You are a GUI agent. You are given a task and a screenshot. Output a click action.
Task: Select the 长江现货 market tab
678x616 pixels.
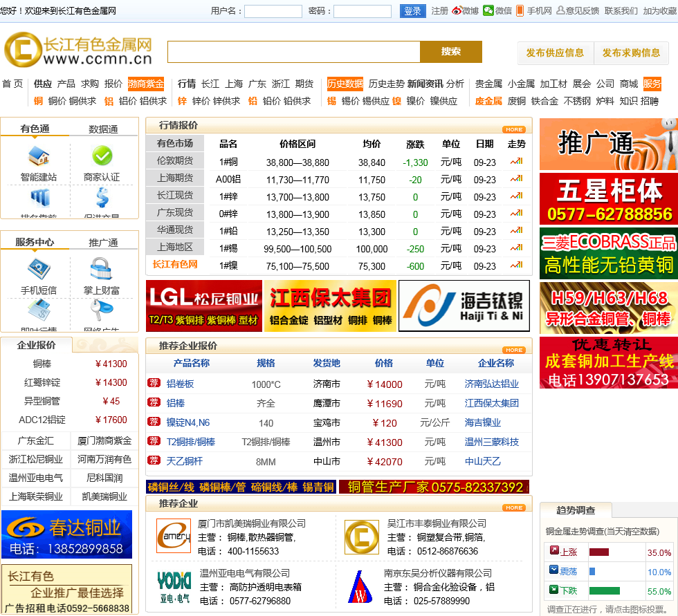click(x=174, y=195)
